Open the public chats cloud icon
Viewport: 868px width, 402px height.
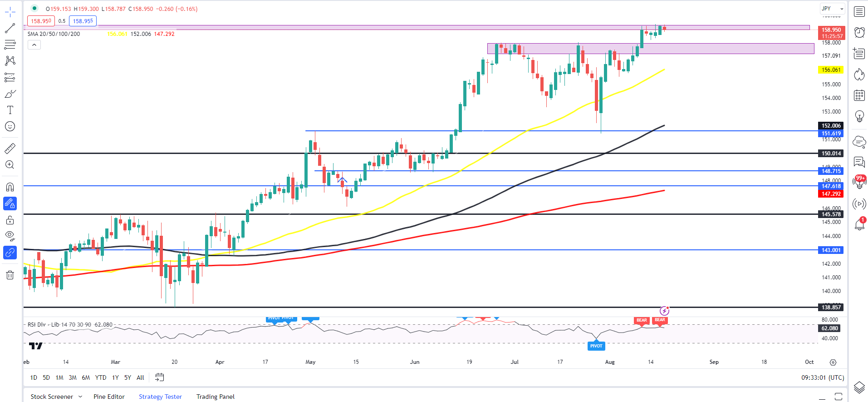(x=859, y=141)
